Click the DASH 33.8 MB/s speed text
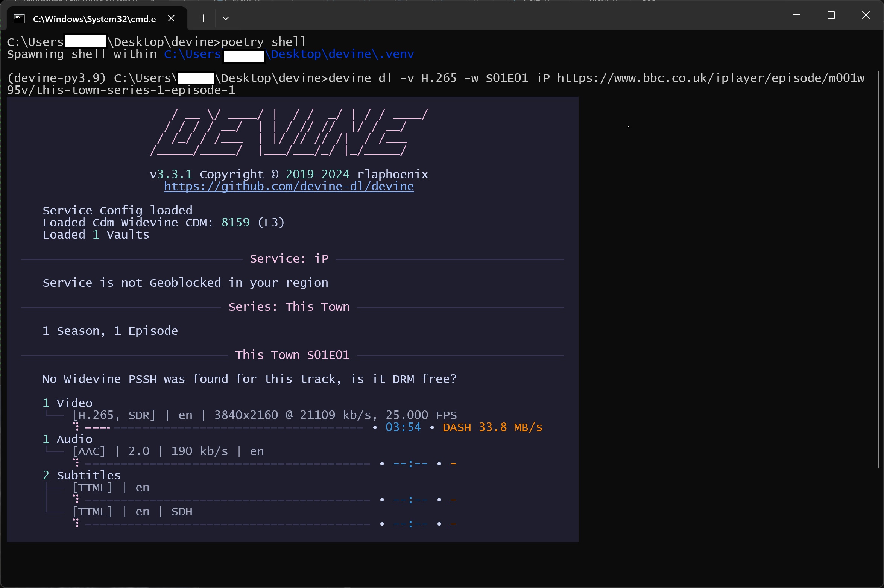Image resolution: width=884 pixels, height=588 pixels. click(x=492, y=428)
